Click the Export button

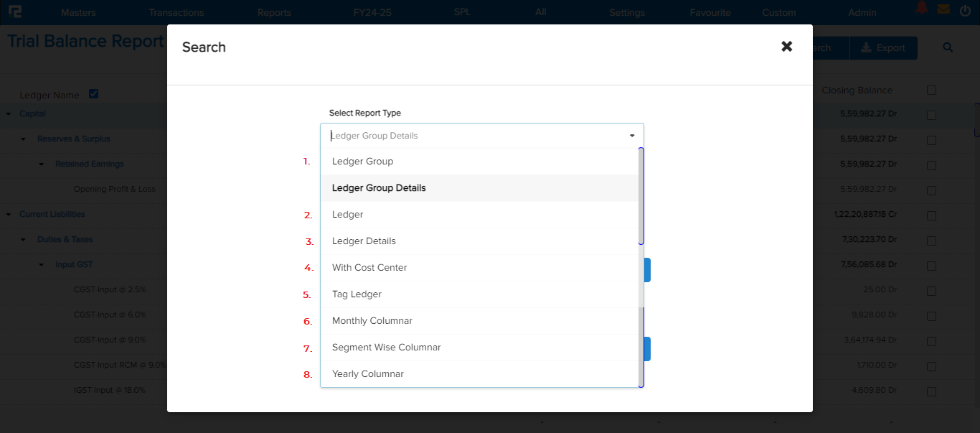click(x=883, y=48)
